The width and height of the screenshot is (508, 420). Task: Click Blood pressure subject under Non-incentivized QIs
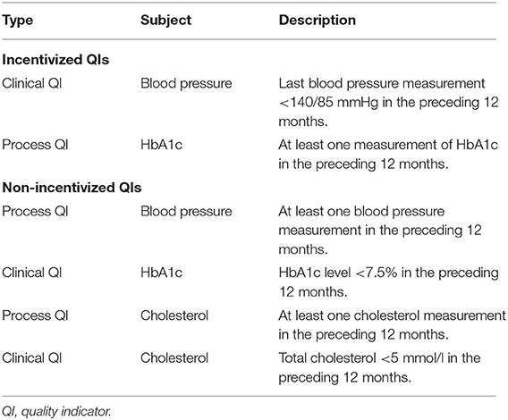click(x=186, y=212)
